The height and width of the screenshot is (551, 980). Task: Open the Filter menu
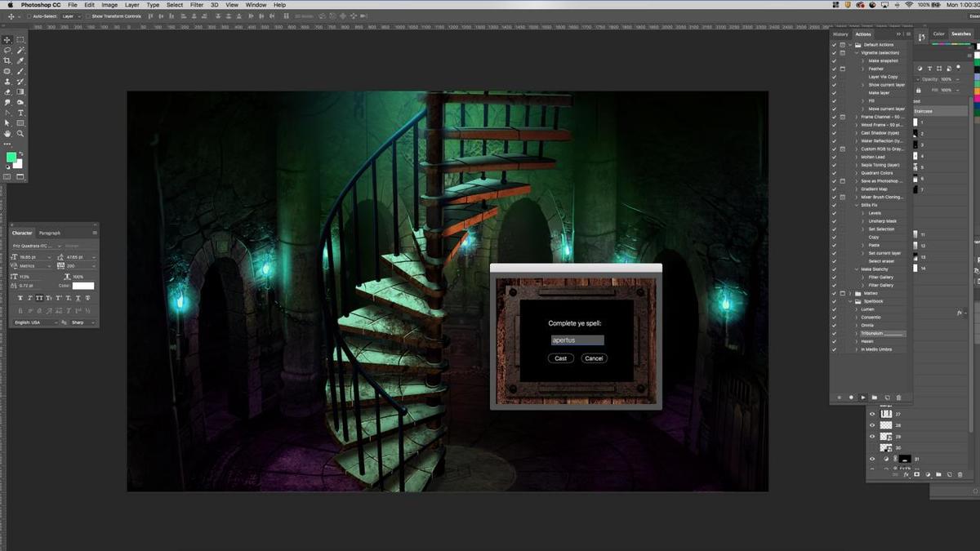click(x=197, y=5)
